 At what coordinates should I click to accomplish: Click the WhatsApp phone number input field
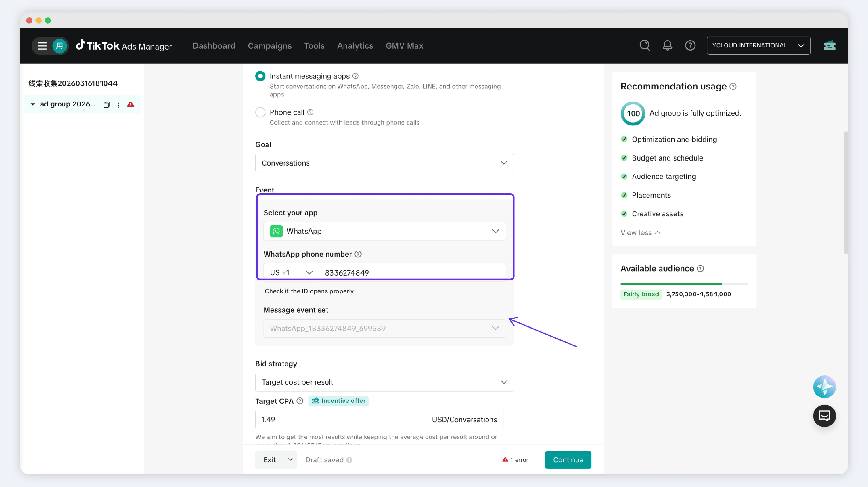click(x=412, y=272)
